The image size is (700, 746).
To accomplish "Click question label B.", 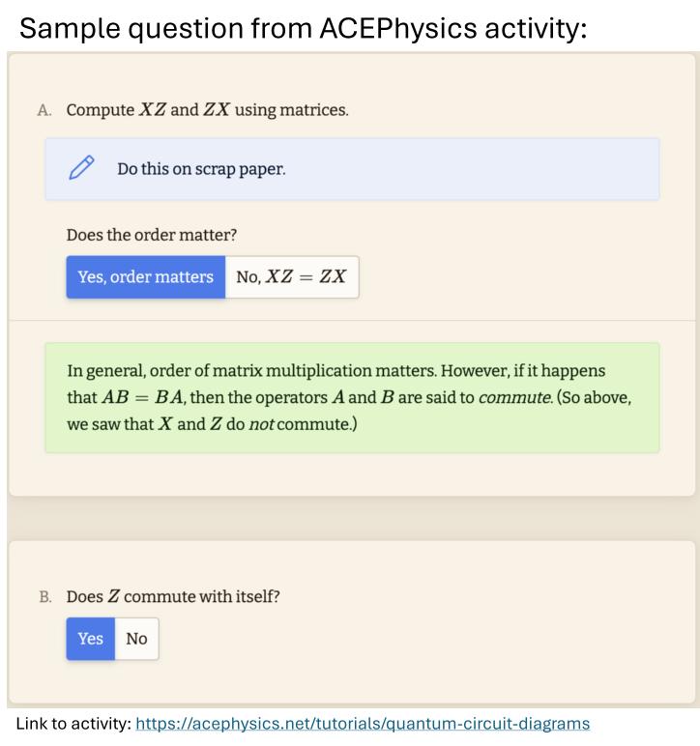I will click(x=45, y=596).
